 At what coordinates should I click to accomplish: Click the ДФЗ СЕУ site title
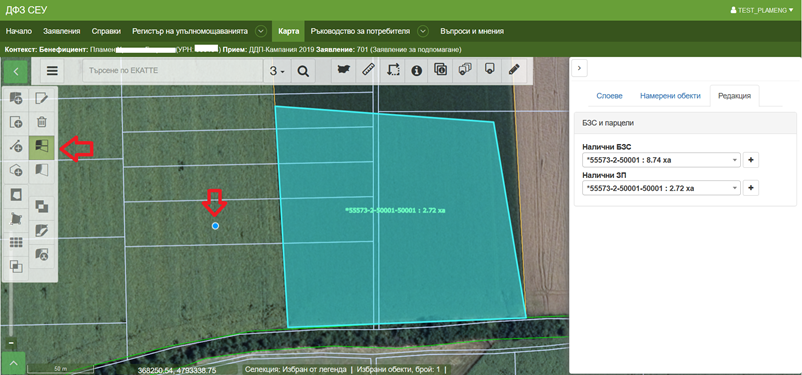click(26, 10)
